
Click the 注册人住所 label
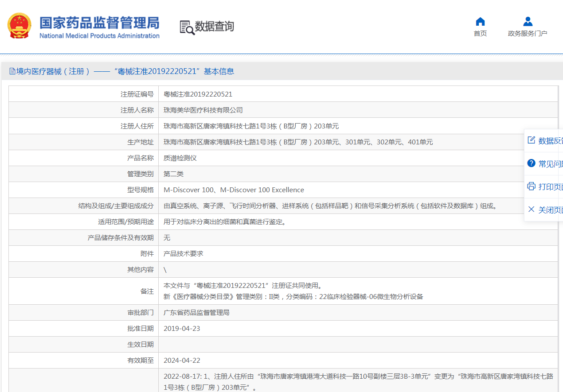[137, 126]
